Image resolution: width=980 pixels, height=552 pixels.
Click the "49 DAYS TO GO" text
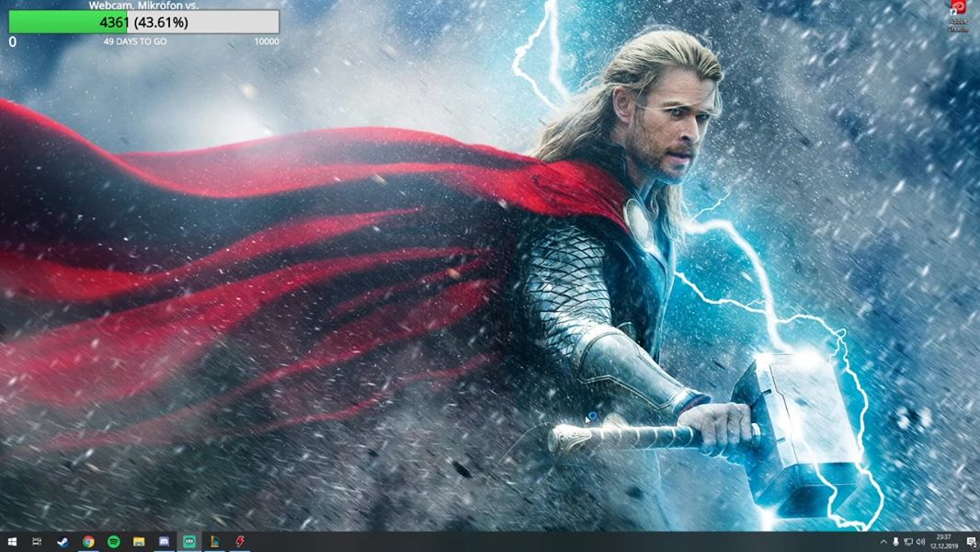click(135, 41)
